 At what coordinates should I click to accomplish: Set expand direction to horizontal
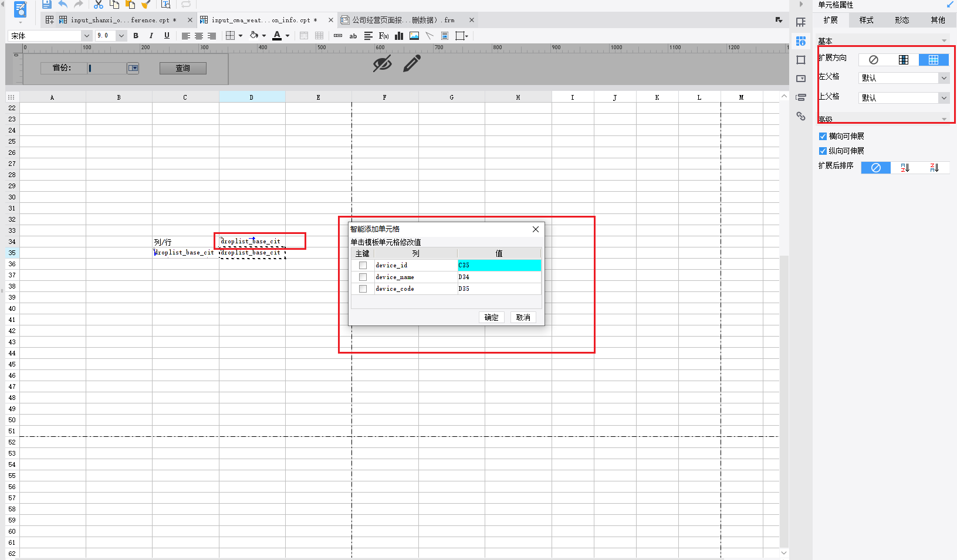(x=934, y=60)
